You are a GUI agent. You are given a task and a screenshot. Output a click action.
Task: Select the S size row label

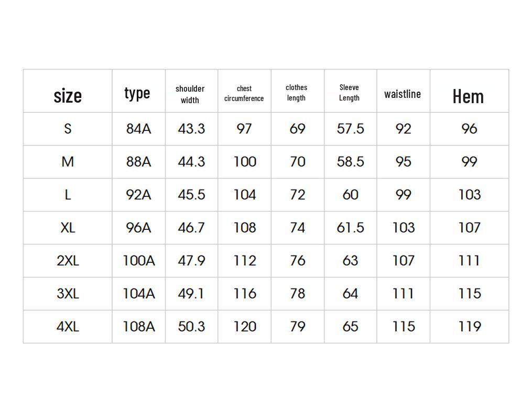tap(68, 129)
